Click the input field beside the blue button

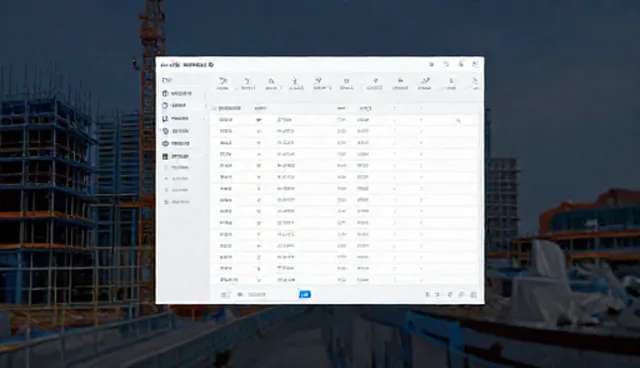point(268,294)
